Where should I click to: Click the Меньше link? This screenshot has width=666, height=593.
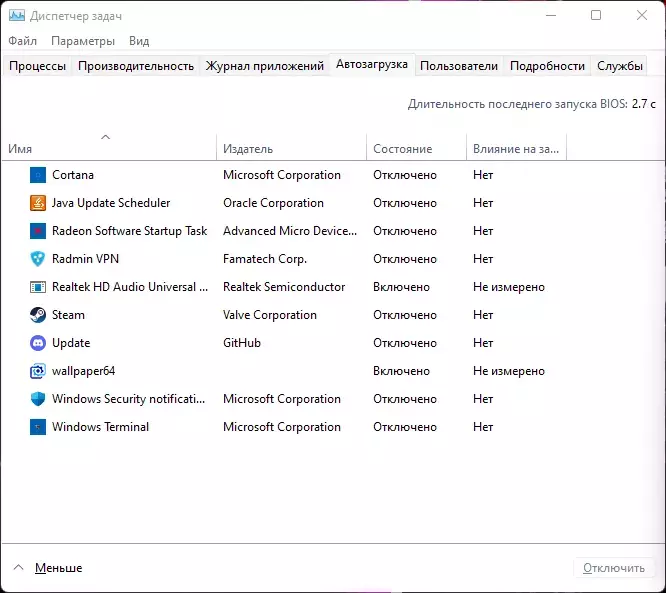[59, 568]
